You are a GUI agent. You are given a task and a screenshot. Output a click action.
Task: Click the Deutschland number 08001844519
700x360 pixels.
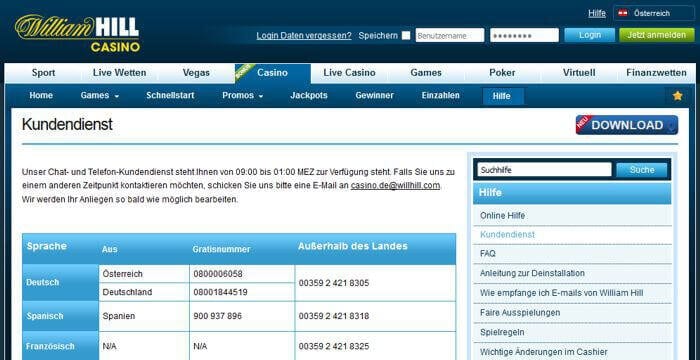coord(221,292)
